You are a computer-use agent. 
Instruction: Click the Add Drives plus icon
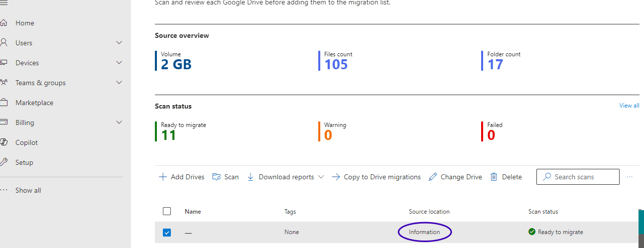click(163, 177)
